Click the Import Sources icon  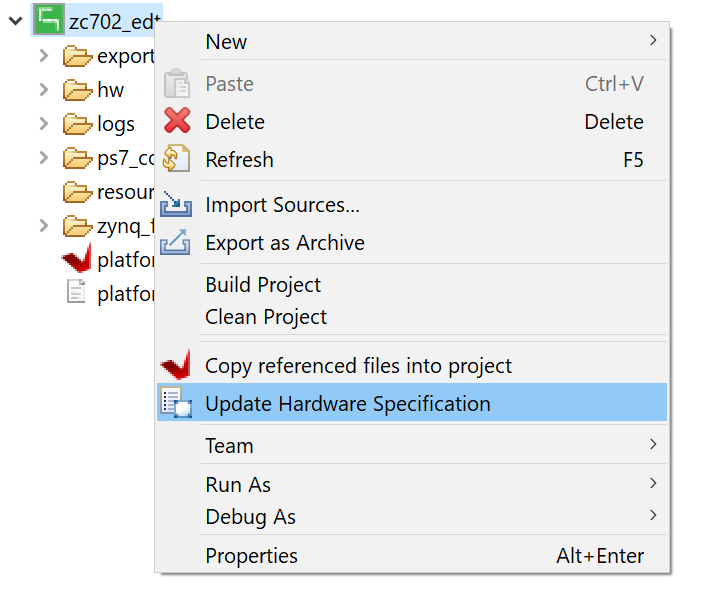pos(176,204)
